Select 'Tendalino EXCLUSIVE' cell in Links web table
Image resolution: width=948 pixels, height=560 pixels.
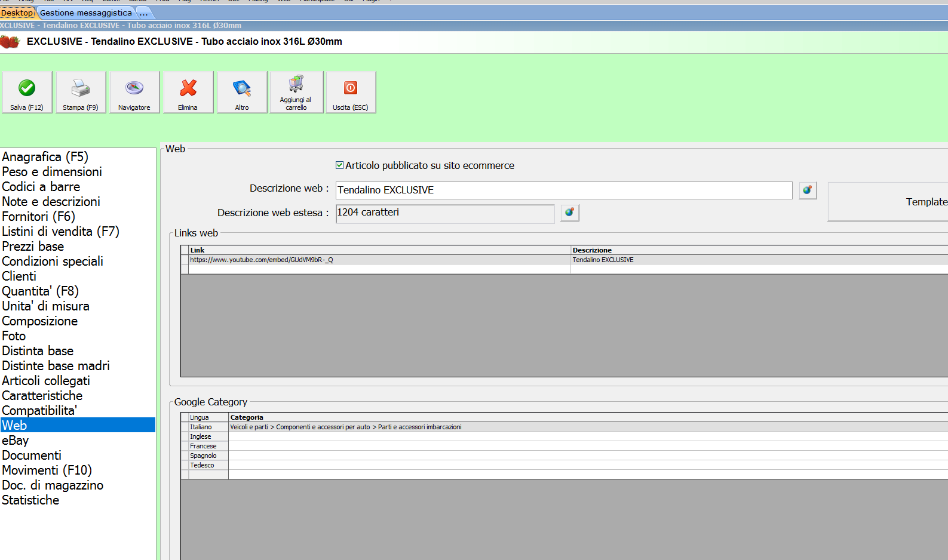[759, 260]
